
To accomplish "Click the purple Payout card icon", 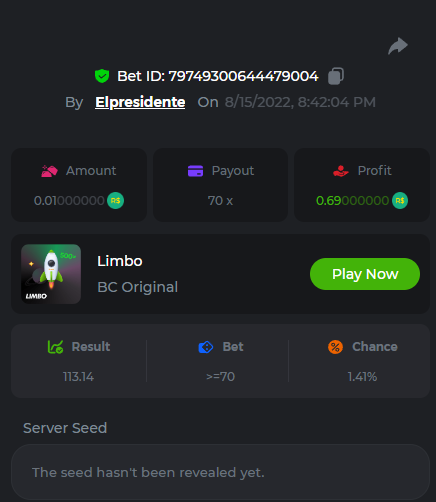I will pyautogui.click(x=195, y=171).
